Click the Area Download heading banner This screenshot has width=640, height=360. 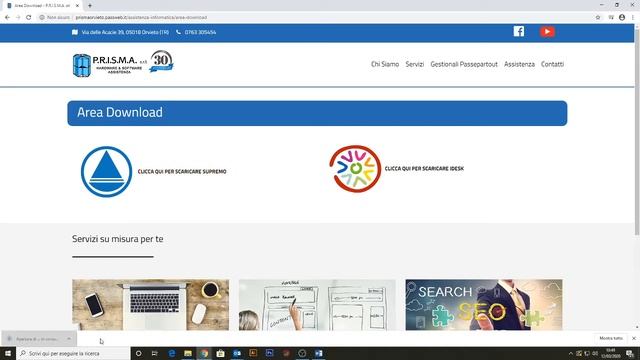317,113
